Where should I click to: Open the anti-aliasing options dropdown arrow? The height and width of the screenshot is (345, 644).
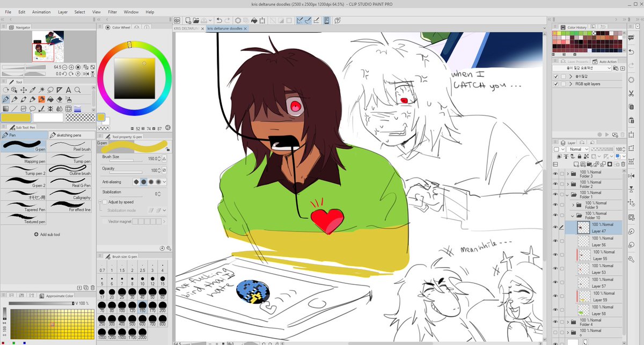coord(164,182)
